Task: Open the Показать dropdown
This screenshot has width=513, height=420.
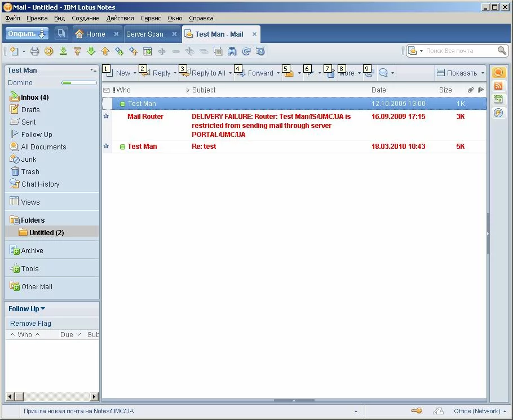Action: tap(461, 73)
